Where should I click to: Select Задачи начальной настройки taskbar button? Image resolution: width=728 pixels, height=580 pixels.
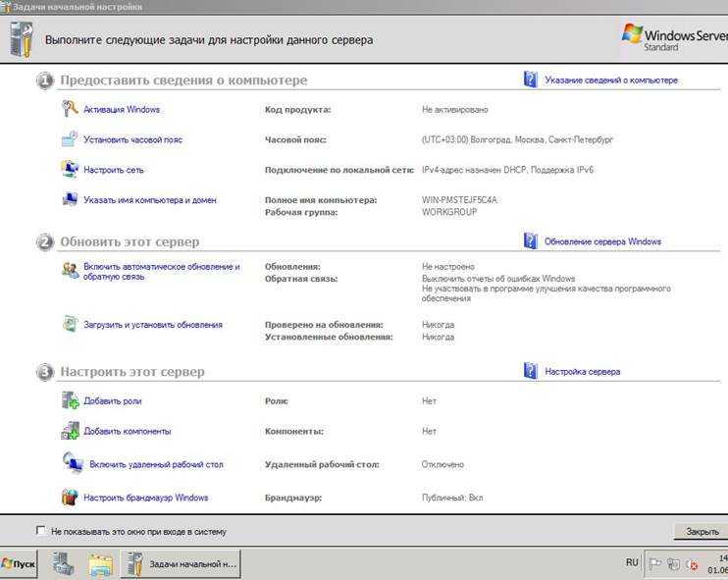[182, 564]
